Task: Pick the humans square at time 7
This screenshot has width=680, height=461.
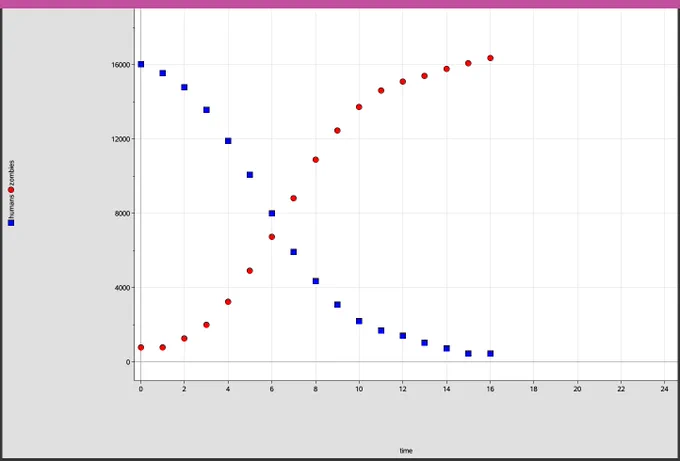Action: point(294,252)
